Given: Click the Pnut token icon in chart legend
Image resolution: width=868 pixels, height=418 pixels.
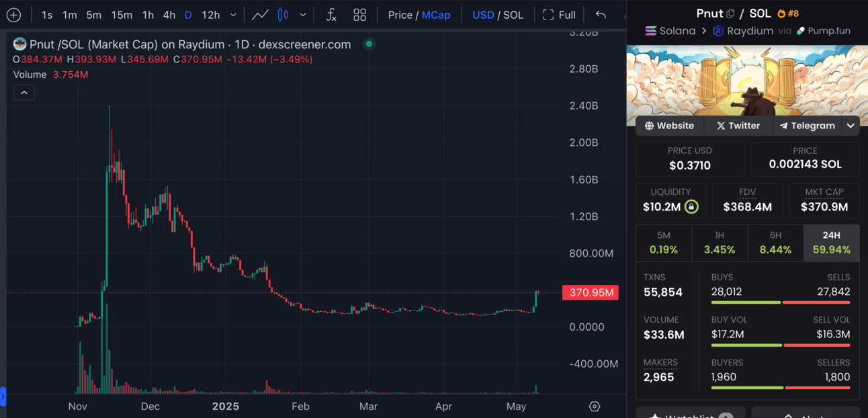Looking at the screenshot, I should tap(20, 44).
